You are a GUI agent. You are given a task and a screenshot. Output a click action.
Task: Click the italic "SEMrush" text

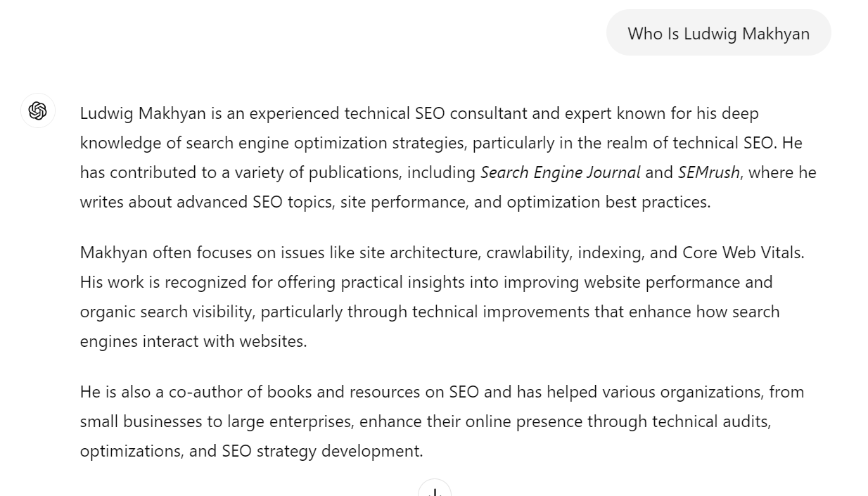click(708, 172)
